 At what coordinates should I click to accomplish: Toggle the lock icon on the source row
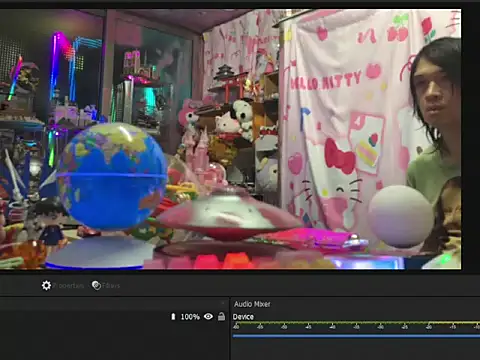click(x=221, y=316)
